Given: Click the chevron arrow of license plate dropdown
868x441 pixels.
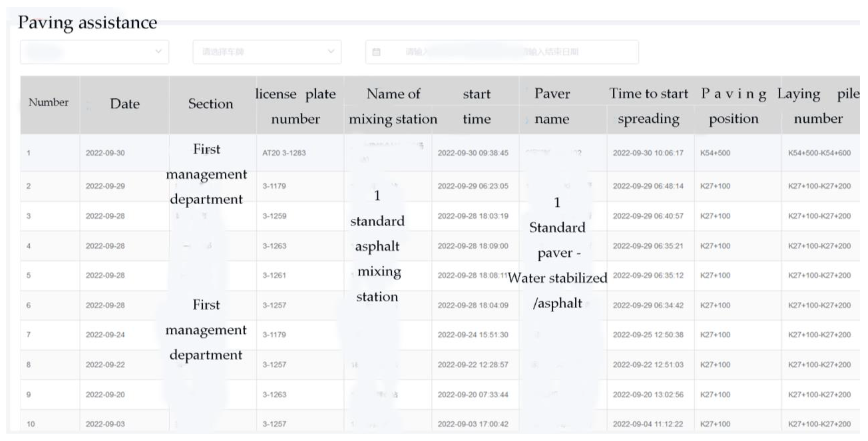Looking at the screenshot, I should coord(331,51).
